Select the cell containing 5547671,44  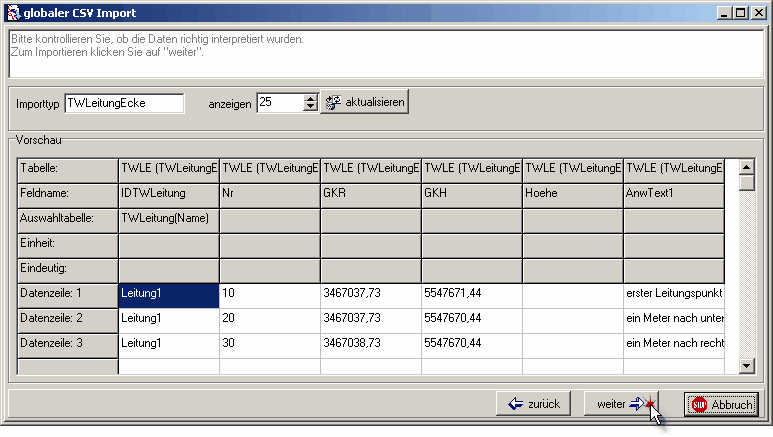pyautogui.click(x=471, y=294)
